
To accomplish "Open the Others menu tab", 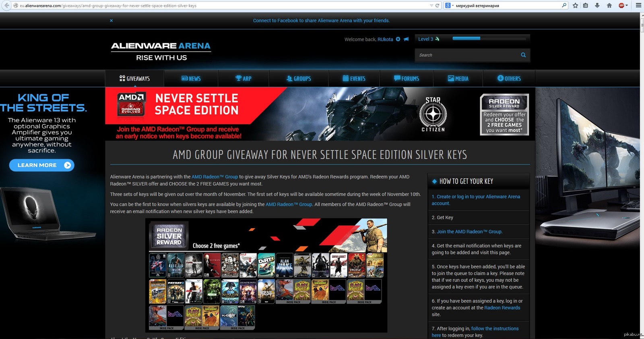I will pos(509,79).
